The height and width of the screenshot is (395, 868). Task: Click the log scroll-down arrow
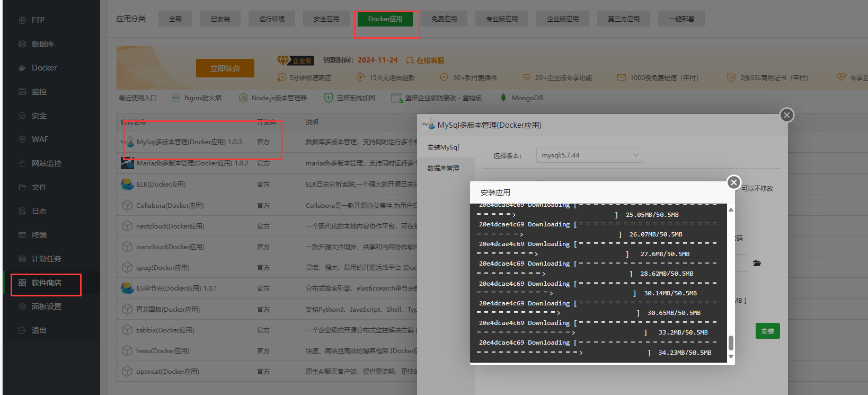[x=731, y=357]
